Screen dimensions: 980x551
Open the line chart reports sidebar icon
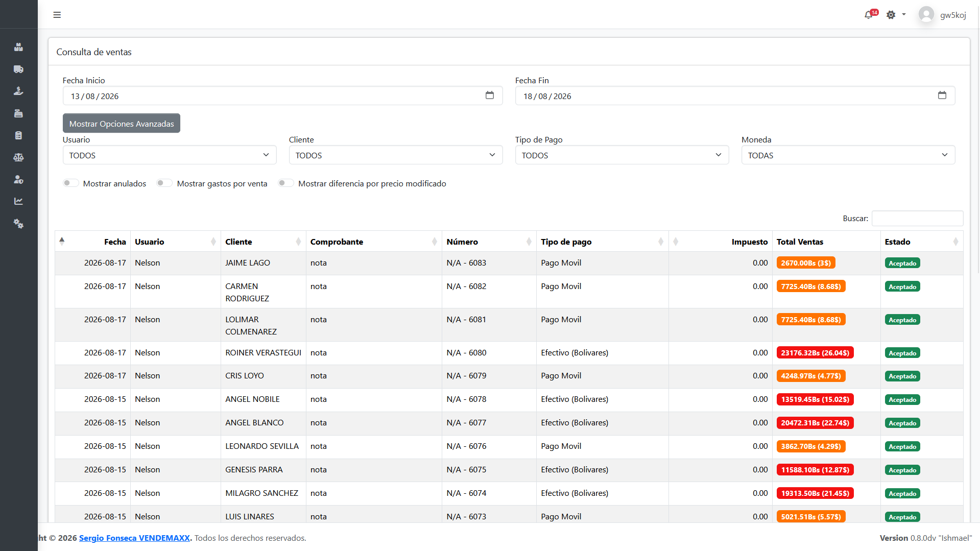18,201
